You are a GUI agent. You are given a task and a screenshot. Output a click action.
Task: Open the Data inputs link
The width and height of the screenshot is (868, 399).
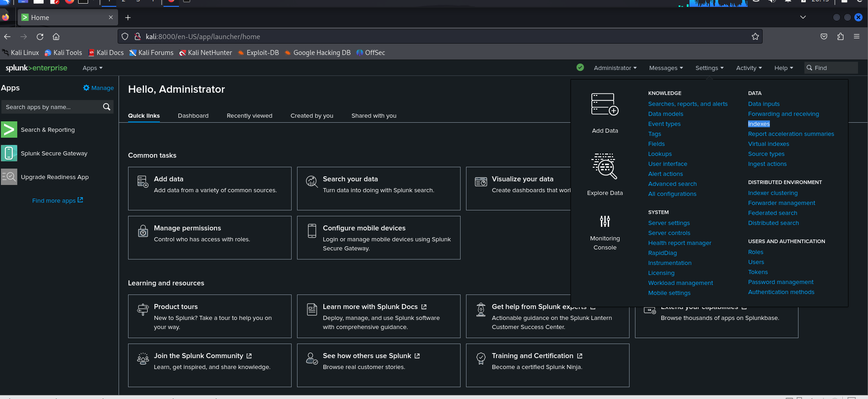coord(764,104)
